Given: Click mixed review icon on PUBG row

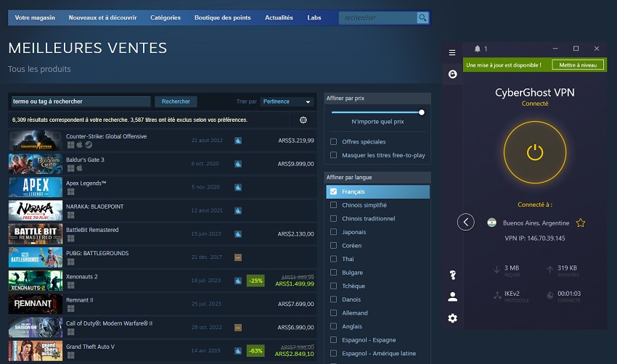Looking at the screenshot, I should tap(238, 257).
